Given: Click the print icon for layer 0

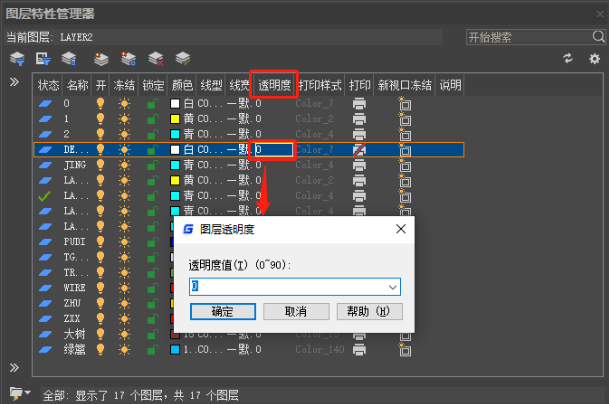Looking at the screenshot, I should pyautogui.click(x=360, y=103).
